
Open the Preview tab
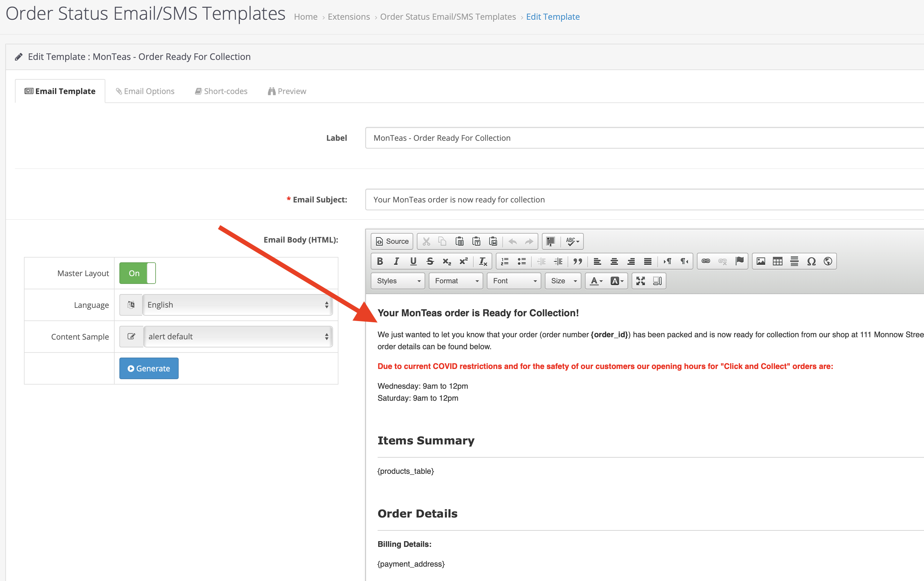[287, 91]
